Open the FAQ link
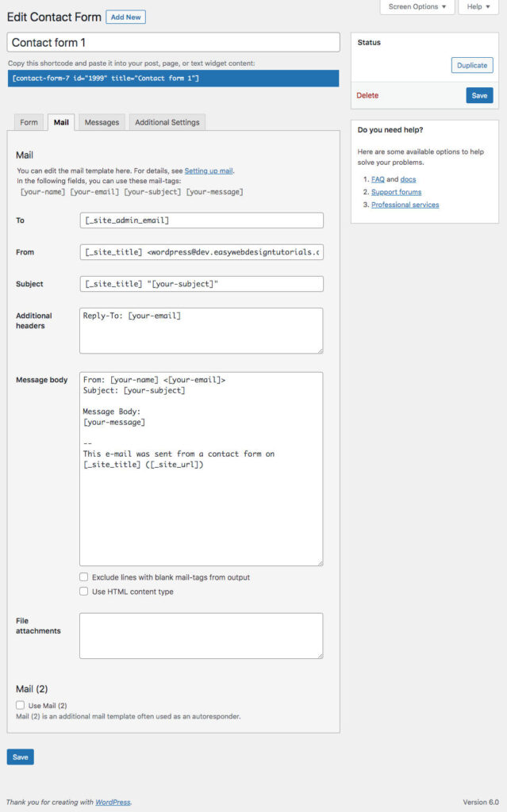Image resolution: width=507 pixels, height=812 pixels. 378,178
